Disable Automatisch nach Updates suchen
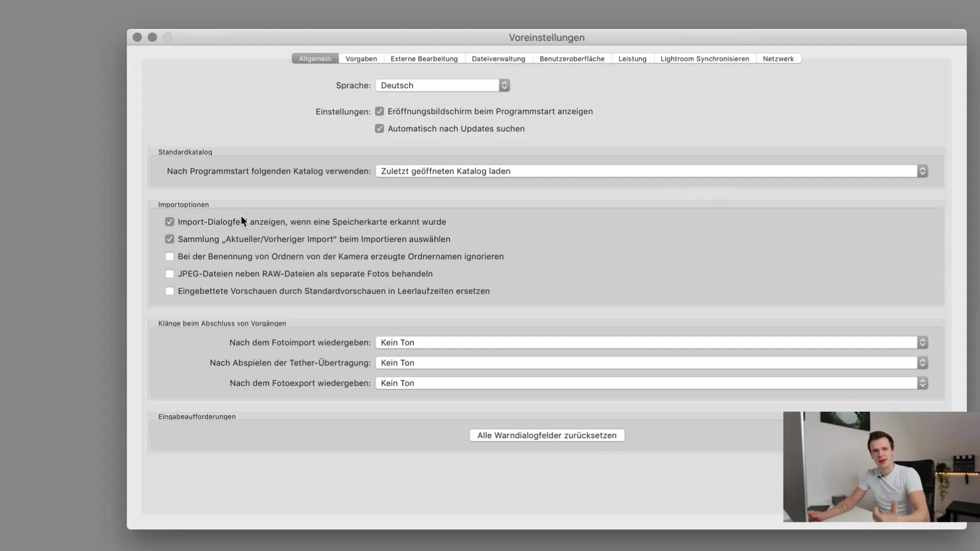Screen dimensions: 980x551 coord(379,129)
